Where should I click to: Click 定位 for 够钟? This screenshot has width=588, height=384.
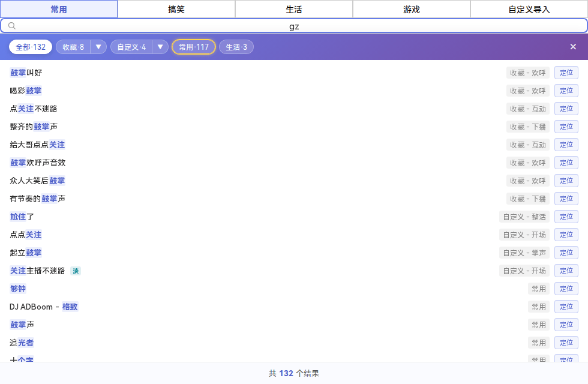click(566, 289)
